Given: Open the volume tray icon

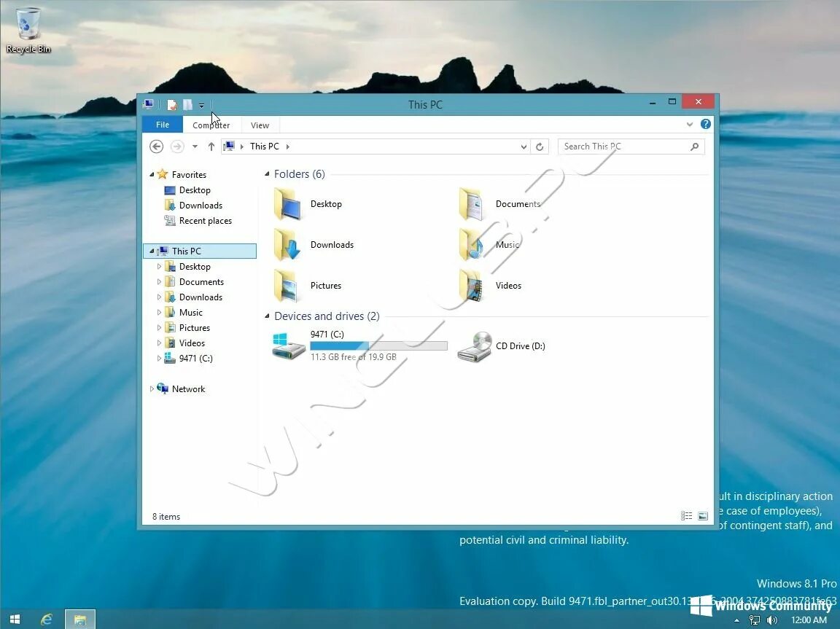Looking at the screenshot, I should click(x=772, y=620).
